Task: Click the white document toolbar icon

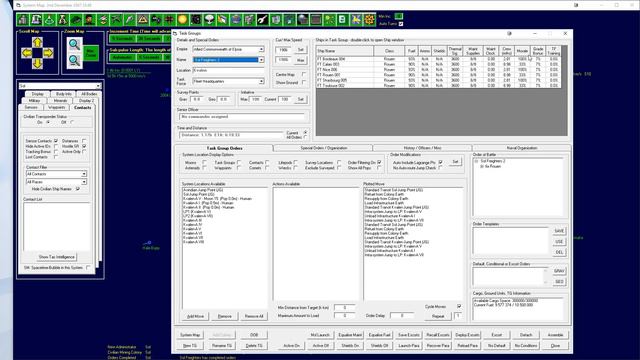Action: 342,19
